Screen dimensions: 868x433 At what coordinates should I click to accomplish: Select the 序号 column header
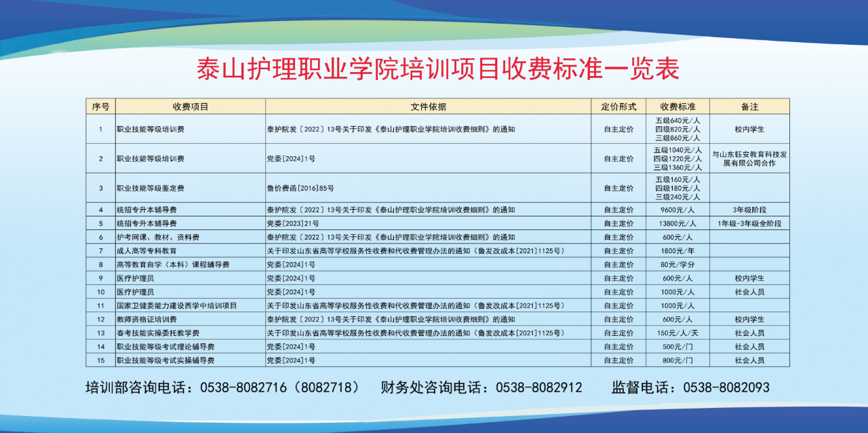[x=100, y=107]
